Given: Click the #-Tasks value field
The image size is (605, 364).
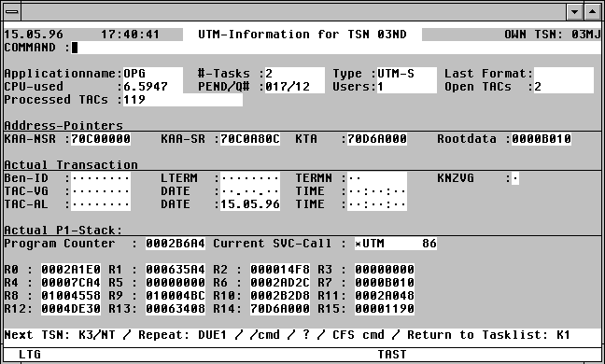Looking at the screenshot, I should click(295, 74).
